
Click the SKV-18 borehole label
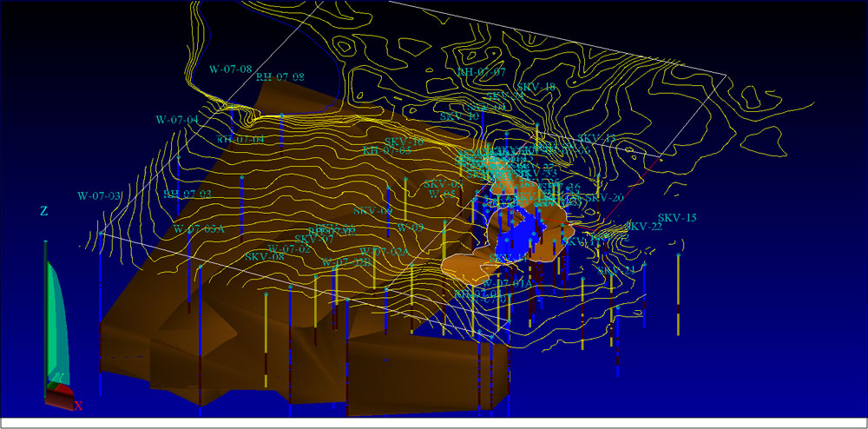pos(536,87)
